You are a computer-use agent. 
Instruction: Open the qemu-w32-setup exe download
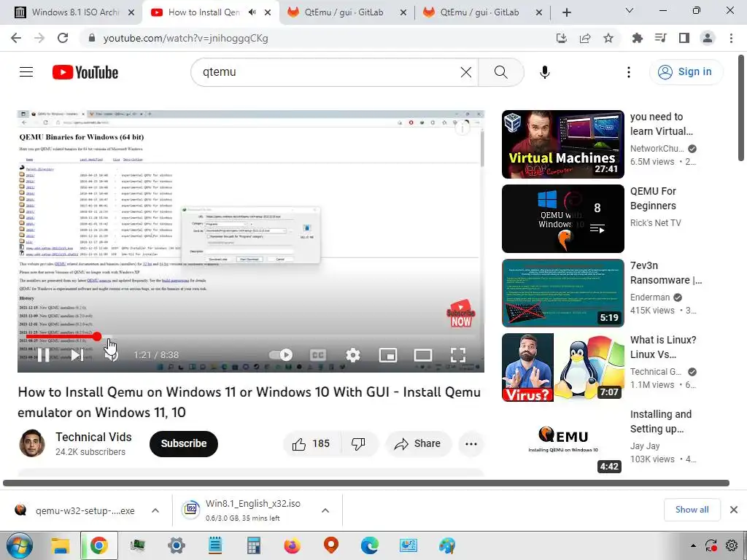click(75, 510)
